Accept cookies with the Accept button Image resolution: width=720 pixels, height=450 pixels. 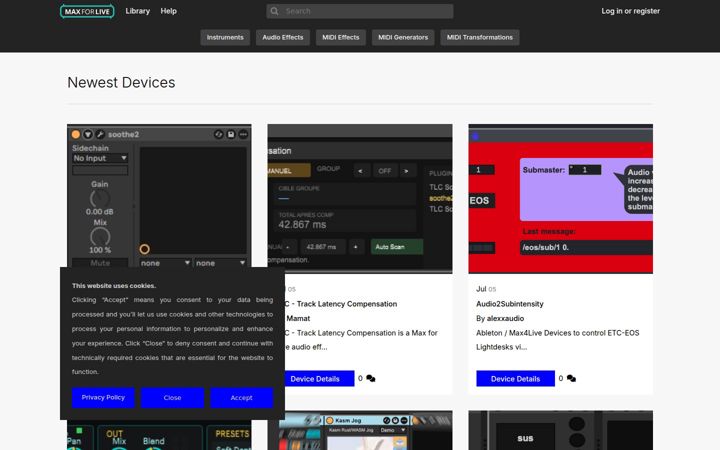pos(242,398)
